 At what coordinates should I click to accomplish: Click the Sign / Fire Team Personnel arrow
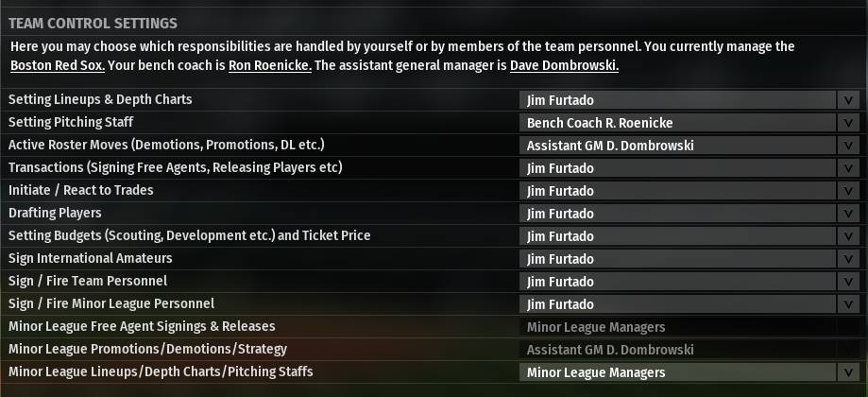tap(847, 282)
